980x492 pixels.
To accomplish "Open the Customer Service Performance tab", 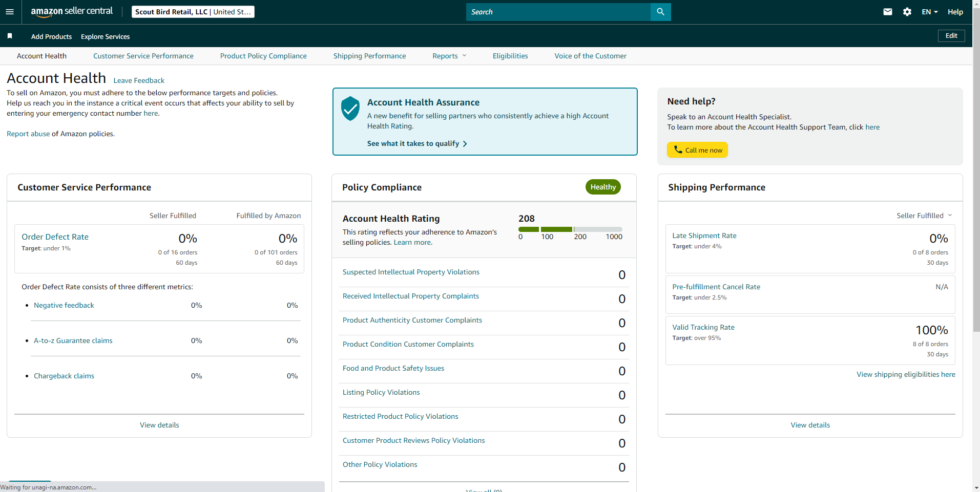I will point(143,56).
